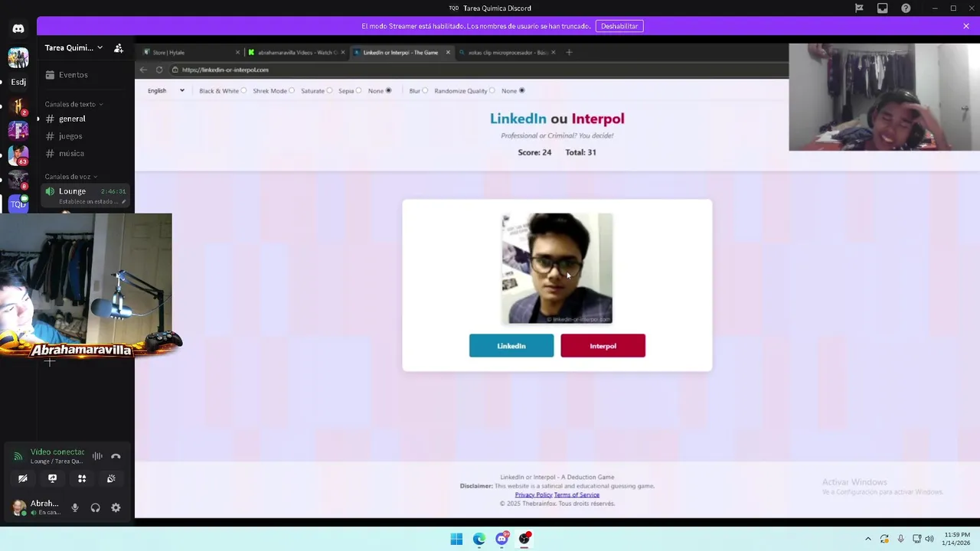Open Privacy Policy link
The image size is (980, 551).
[534, 495]
